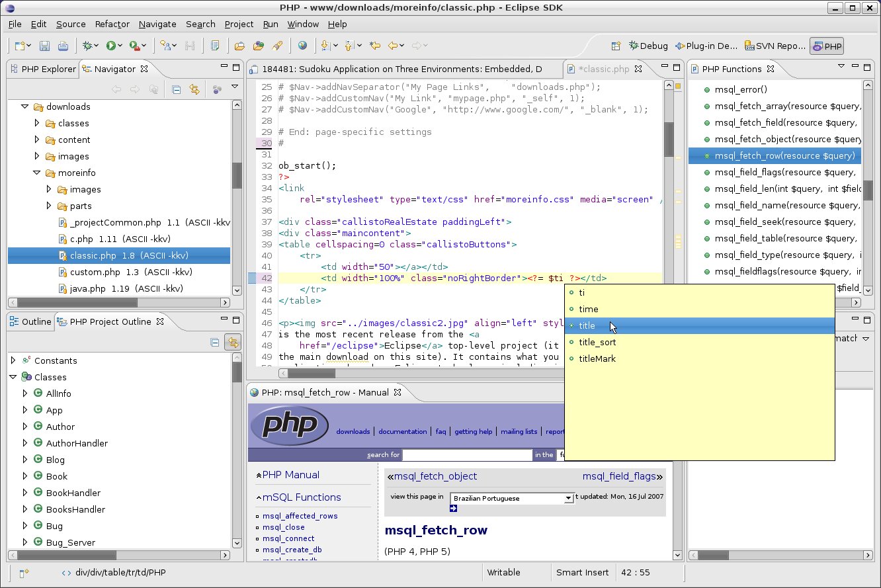The height and width of the screenshot is (588, 881).
Task: Select msql_field_table in PHP Functions list
Action: point(775,238)
